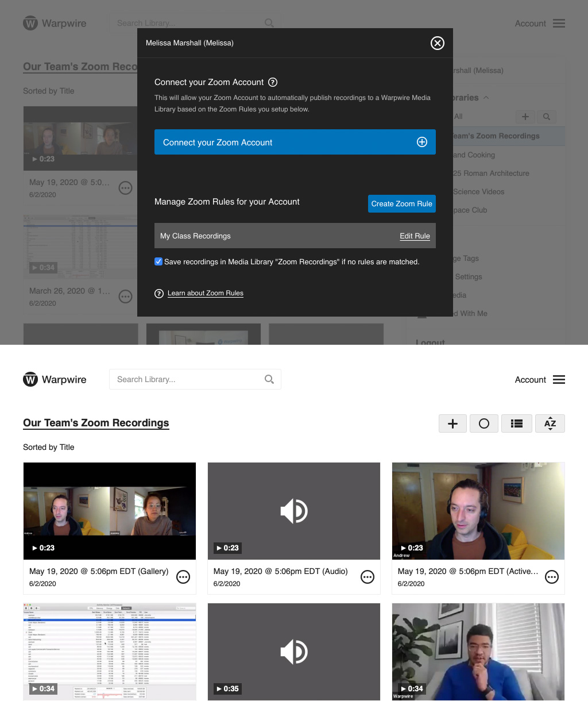Click the search button in dimmed sidebar libraries
The height and width of the screenshot is (701, 588).
547,117
